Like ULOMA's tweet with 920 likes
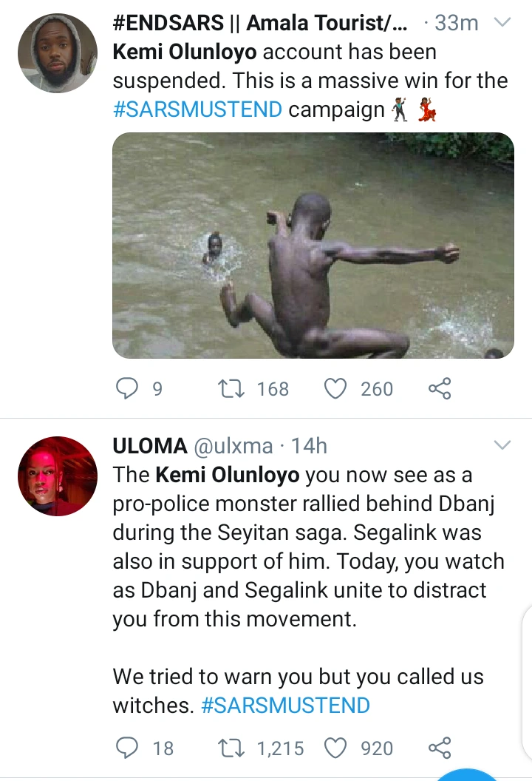 337,748
